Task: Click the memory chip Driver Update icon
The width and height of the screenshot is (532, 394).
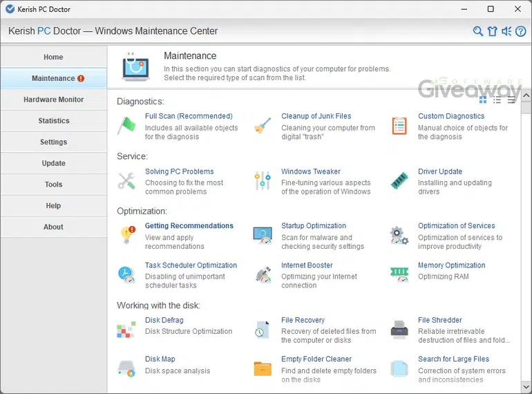Action: [x=399, y=180]
